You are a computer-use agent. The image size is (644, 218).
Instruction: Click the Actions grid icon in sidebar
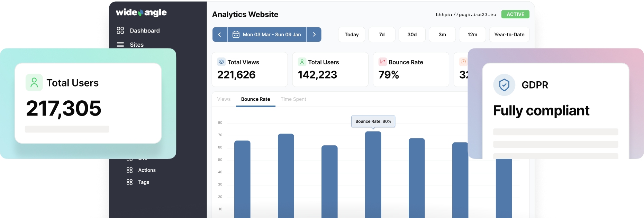129,170
